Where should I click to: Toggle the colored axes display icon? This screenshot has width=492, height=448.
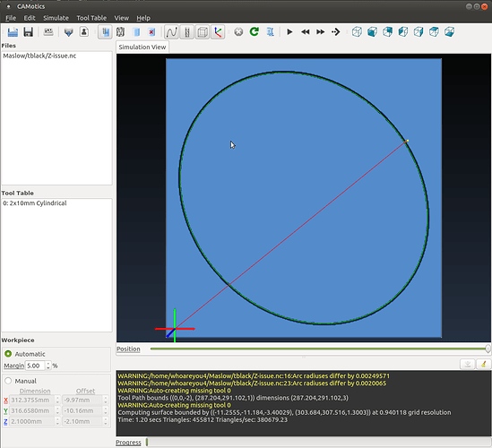218,32
